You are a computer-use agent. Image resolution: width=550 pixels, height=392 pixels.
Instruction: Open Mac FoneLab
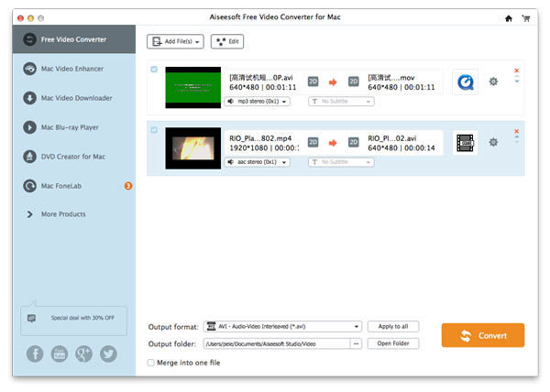click(61, 186)
